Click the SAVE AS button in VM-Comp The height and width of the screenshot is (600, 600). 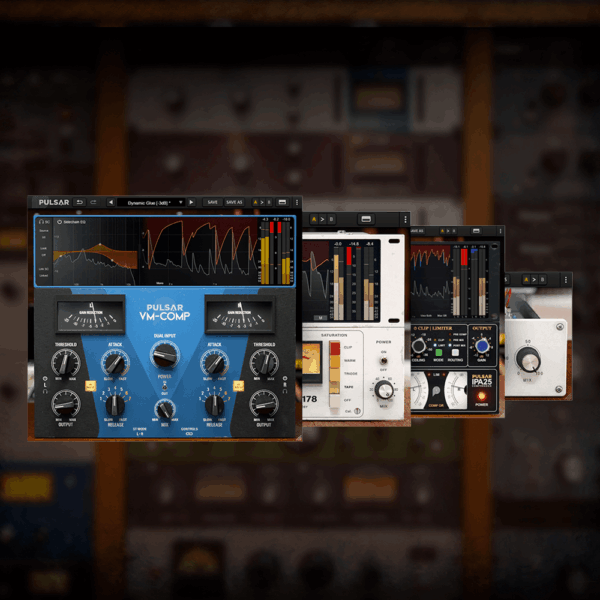234,202
